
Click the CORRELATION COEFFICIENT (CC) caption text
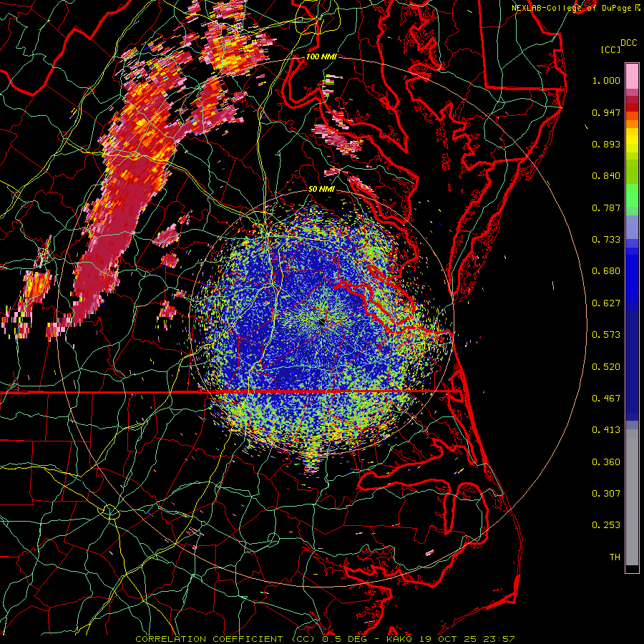click(225, 639)
